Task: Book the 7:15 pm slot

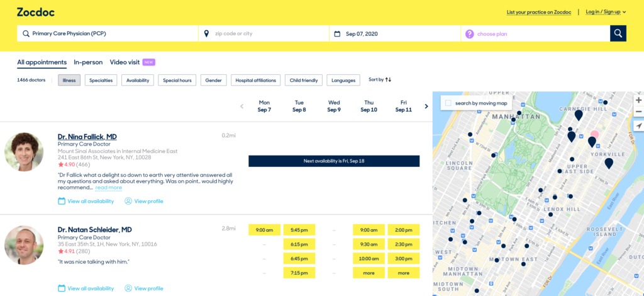Action: point(299,273)
